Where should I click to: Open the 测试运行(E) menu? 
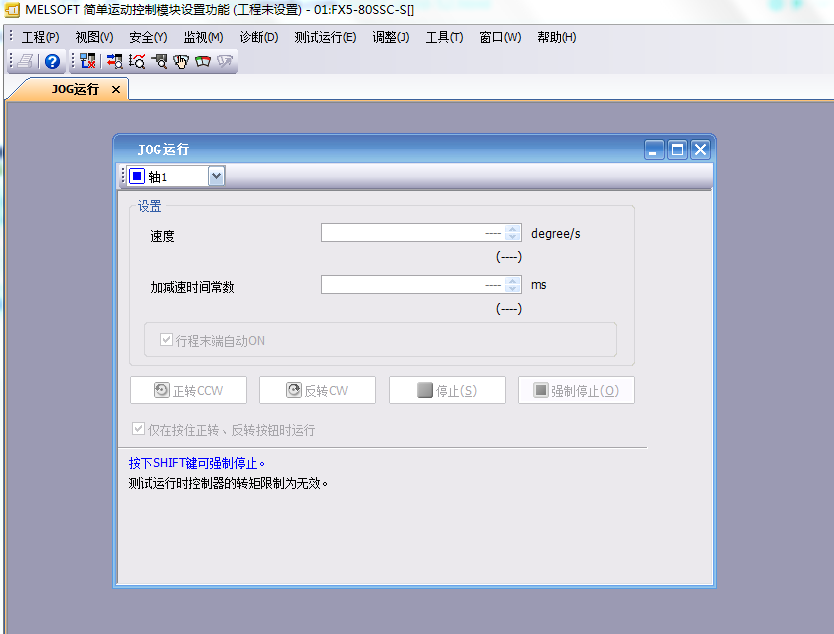tap(325, 37)
